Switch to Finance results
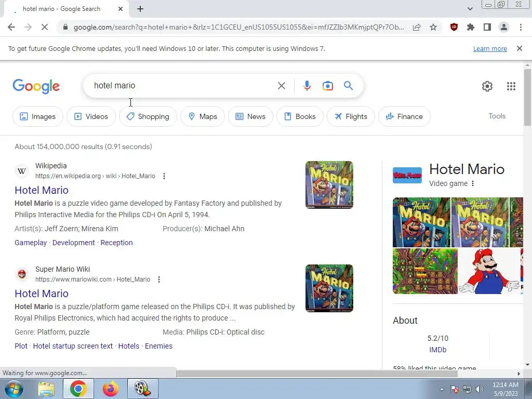The height and width of the screenshot is (399, 532). (x=404, y=116)
